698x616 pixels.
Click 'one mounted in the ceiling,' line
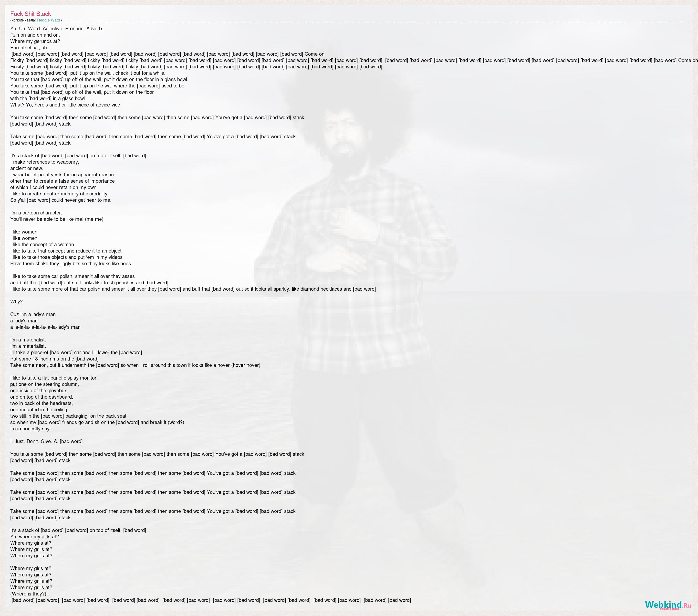click(39, 410)
